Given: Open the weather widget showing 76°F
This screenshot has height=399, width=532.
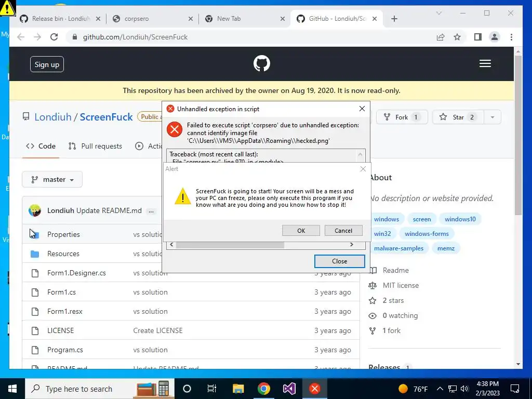Looking at the screenshot, I should point(413,389).
